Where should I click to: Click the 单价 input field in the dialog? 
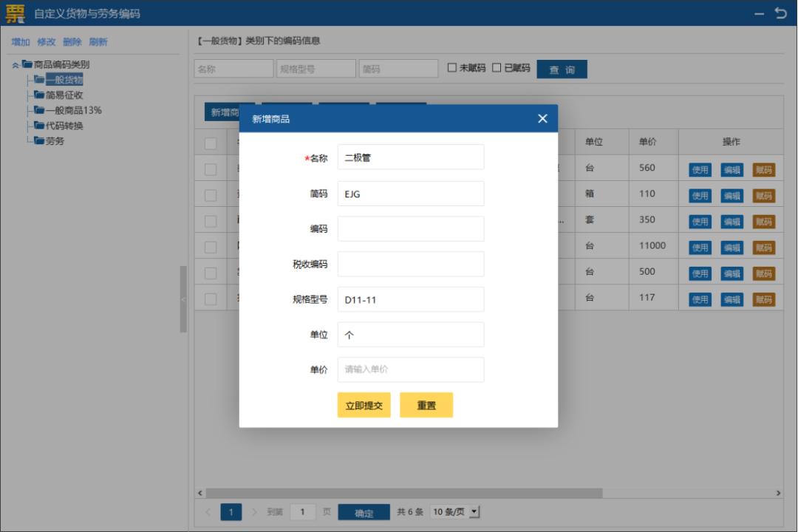pyautogui.click(x=411, y=370)
